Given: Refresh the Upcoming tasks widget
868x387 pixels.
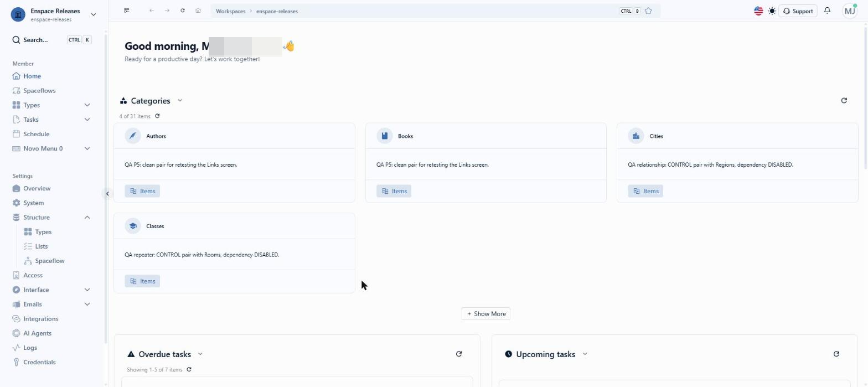Looking at the screenshot, I should tap(836, 354).
